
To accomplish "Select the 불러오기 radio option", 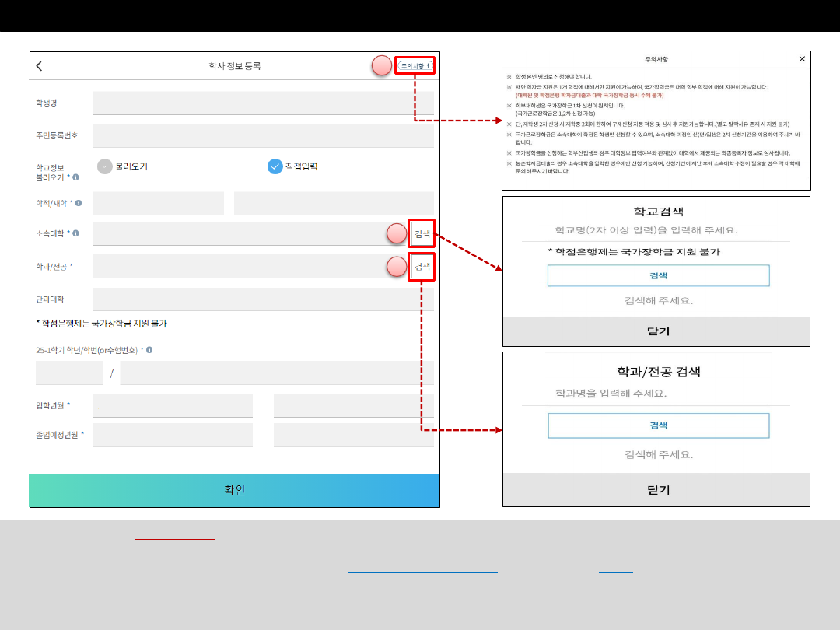I will point(105,166).
